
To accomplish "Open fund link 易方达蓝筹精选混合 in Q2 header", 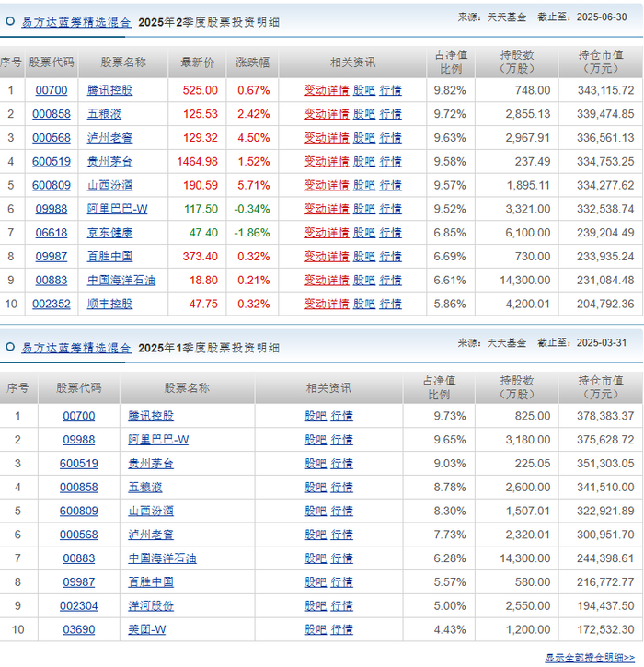I will coord(76,22).
